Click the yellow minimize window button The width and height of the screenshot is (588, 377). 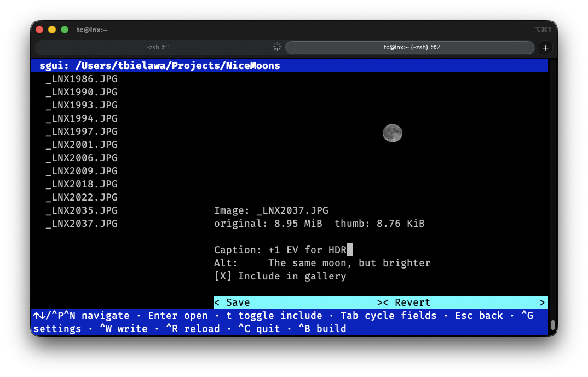coord(52,30)
